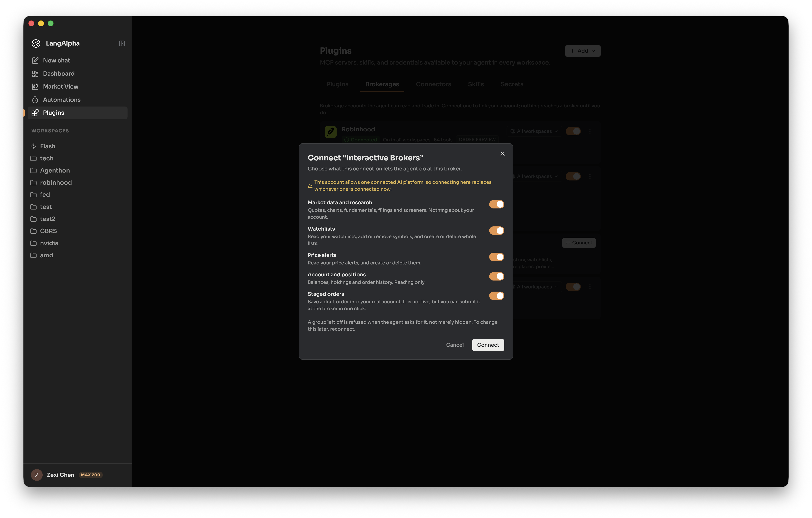Click the Automations timer icon
Screen dimensions: 812x518
(35, 100)
